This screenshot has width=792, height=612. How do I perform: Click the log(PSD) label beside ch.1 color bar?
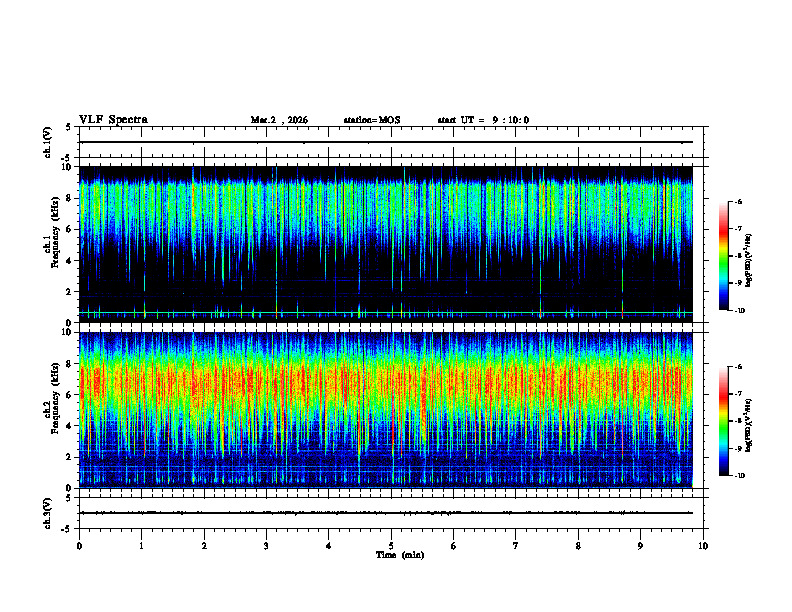pyautogui.click(x=749, y=261)
